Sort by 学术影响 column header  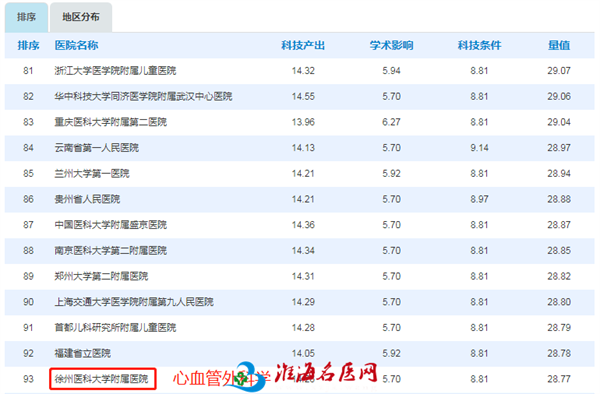click(391, 46)
